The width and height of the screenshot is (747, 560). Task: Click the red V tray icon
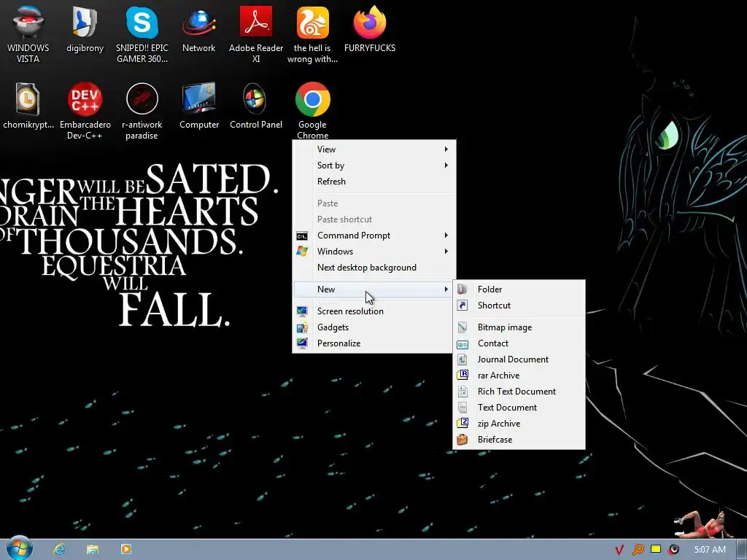click(x=619, y=550)
